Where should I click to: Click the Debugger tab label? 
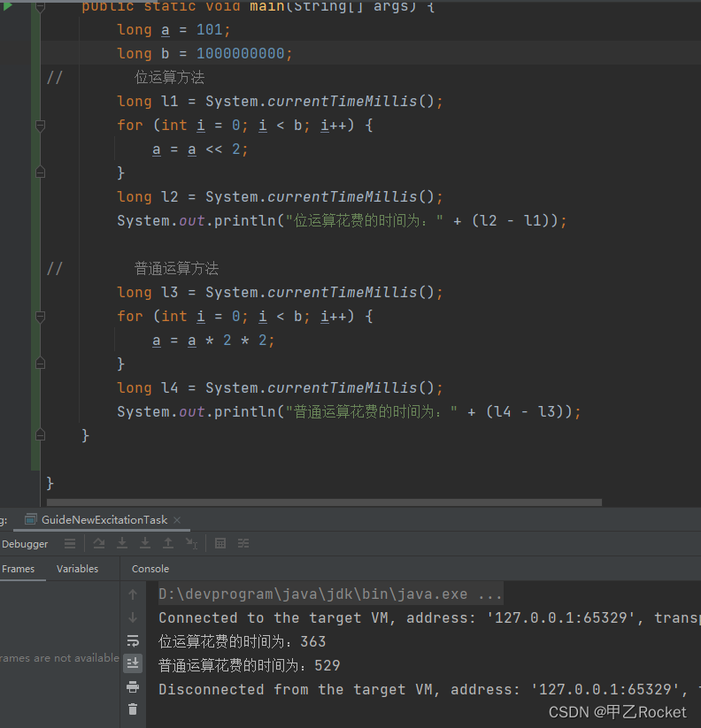25,544
